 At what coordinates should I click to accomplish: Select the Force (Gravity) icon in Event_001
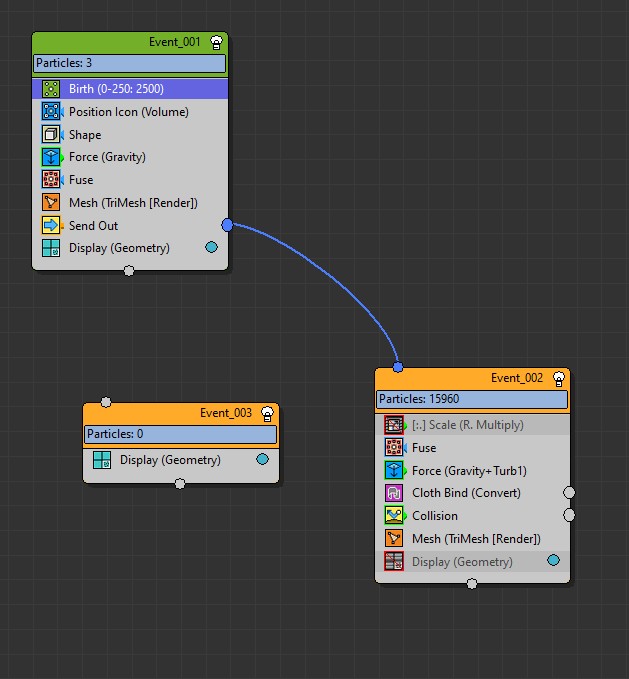[x=51, y=157]
